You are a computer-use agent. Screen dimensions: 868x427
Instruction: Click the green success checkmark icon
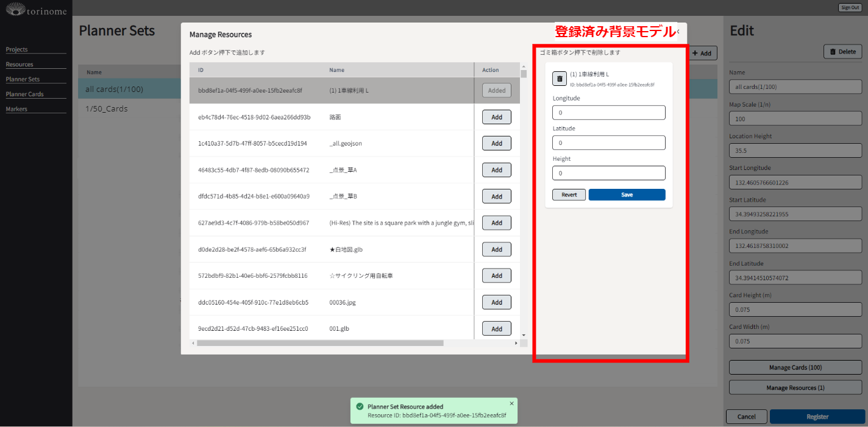click(360, 407)
